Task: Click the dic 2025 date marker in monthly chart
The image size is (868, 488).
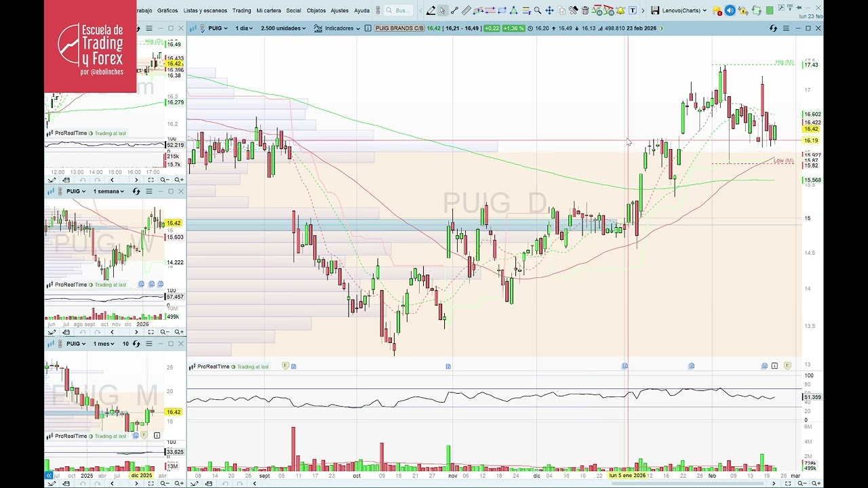Action: 141,476
